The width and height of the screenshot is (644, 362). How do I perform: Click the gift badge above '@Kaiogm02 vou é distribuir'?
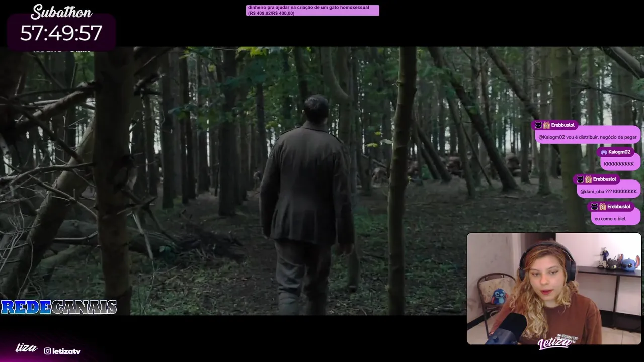pyautogui.click(x=546, y=125)
